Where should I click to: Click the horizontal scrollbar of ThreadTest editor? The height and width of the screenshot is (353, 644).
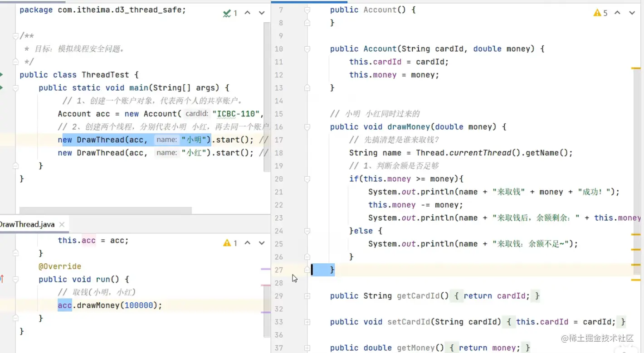click(105, 211)
